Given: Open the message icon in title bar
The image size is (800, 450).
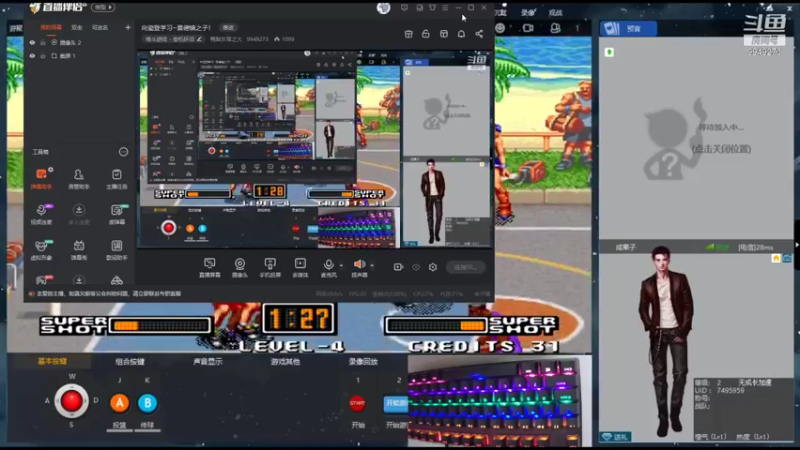Looking at the screenshot, I should point(404,8).
